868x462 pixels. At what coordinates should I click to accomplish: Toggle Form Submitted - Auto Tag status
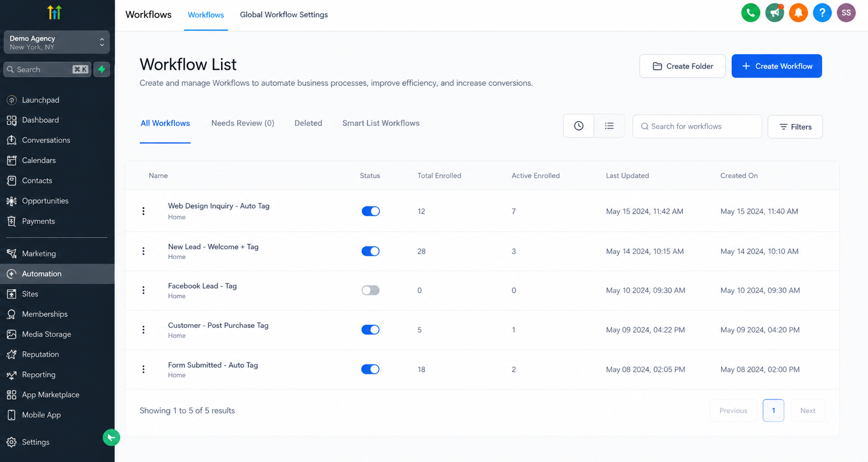coord(370,369)
